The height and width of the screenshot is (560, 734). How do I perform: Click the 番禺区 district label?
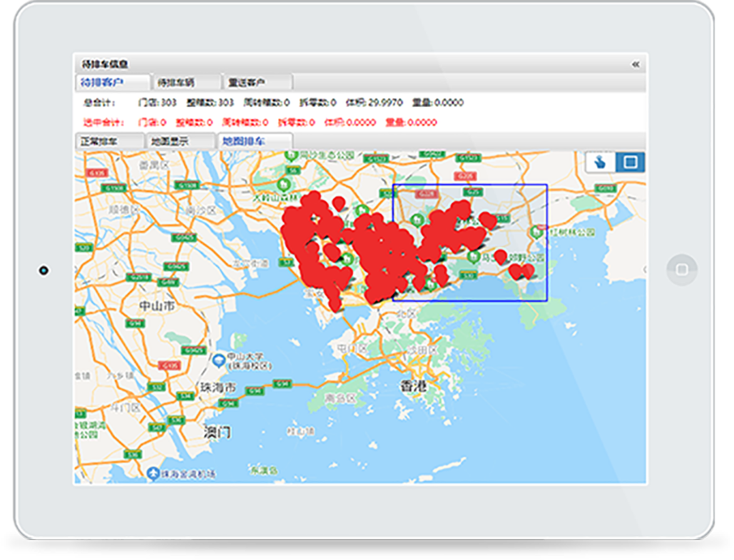pyautogui.click(x=153, y=165)
